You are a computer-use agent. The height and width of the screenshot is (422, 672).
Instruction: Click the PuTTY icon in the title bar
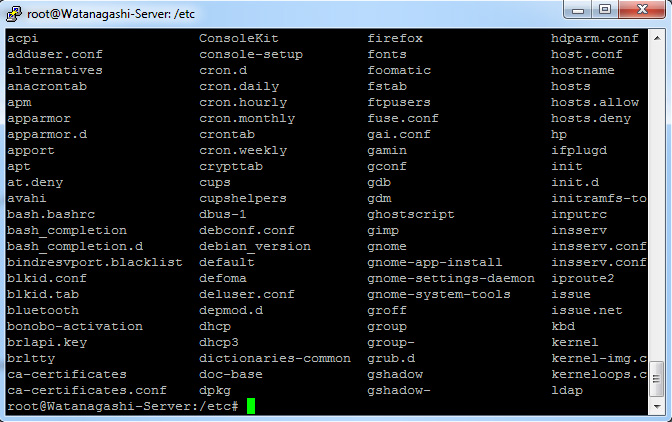[x=14, y=12]
